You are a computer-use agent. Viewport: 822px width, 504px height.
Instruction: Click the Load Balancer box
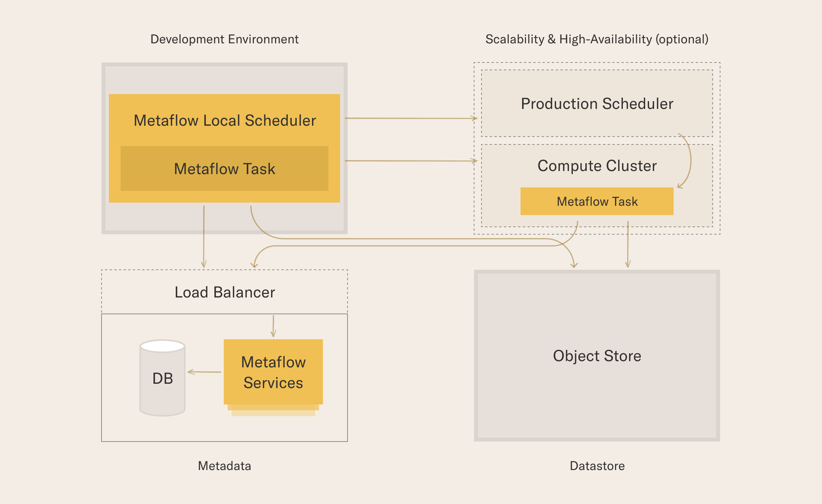(x=225, y=292)
